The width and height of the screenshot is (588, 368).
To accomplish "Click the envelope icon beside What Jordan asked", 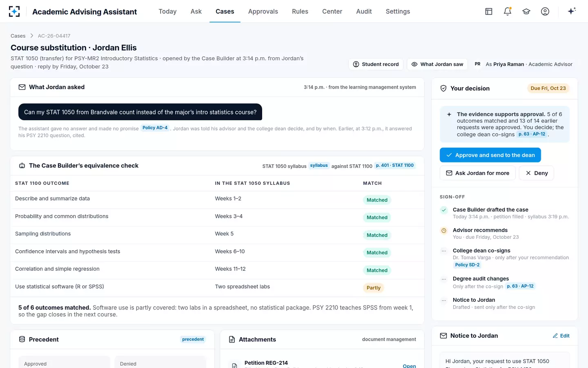I will pyautogui.click(x=22, y=87).
